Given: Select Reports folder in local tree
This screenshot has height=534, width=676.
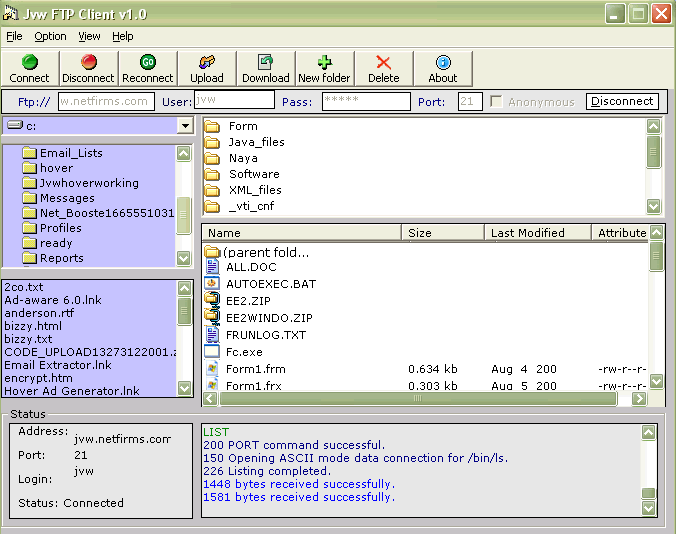Looking at the screenshot, I should [62, 258].
